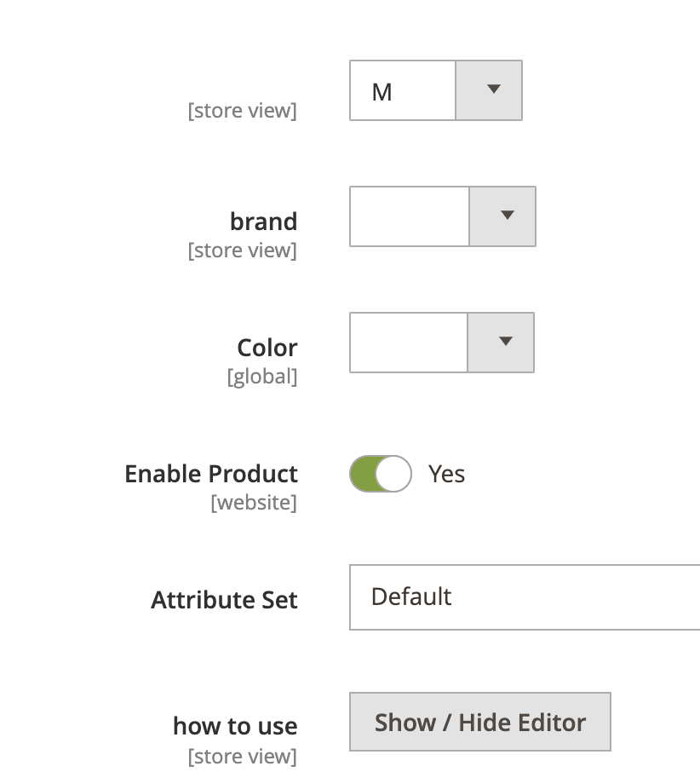
Task: Expand the brand dropdown arrow
Action: click(502, 216)
